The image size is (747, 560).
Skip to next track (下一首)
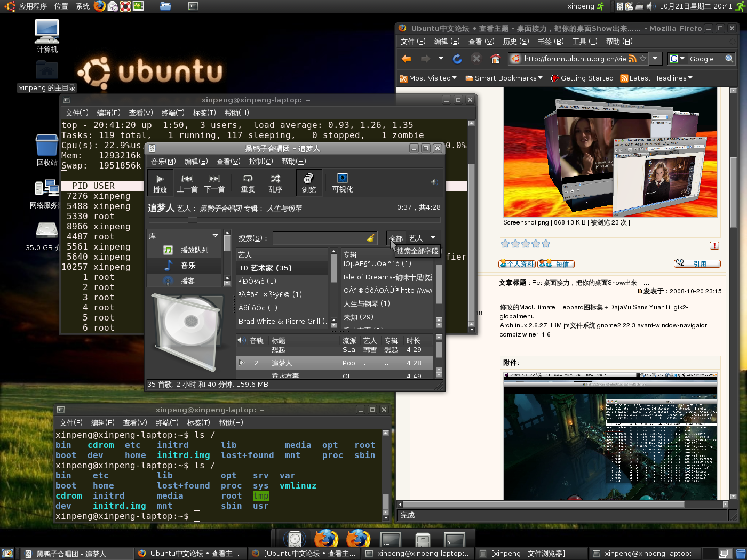tap(214, 183)
